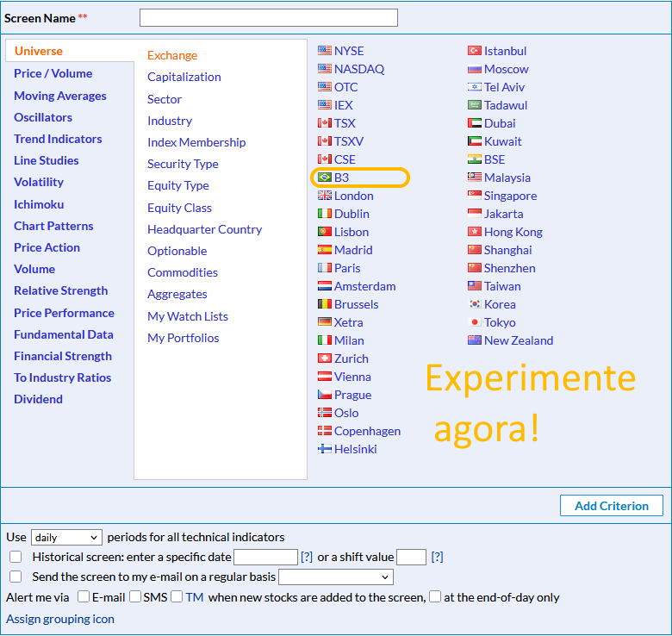Click the specific date input field
This screenshot has width=672, height=636.
click(x=265, y=557)
